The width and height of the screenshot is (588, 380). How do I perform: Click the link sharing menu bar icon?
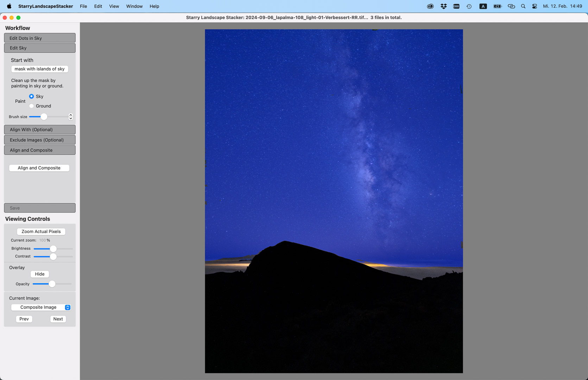(511, 6)
